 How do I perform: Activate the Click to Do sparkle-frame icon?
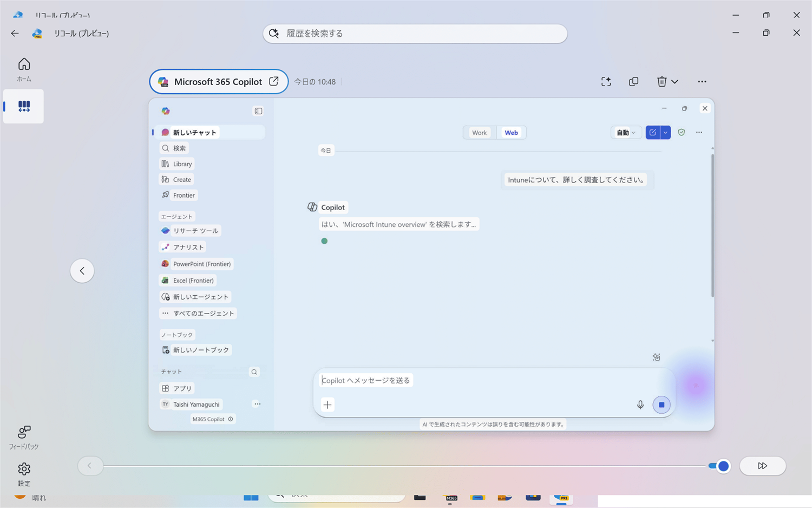[x=606, y=82]
